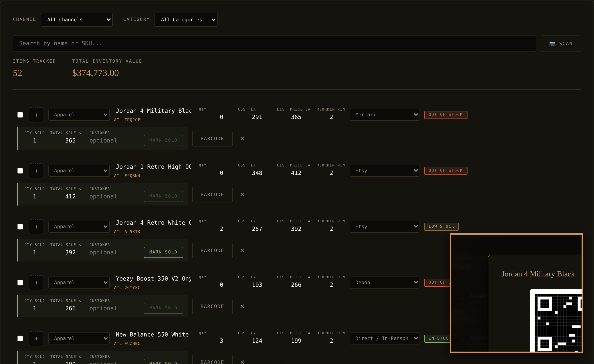Edit quantity 2 for Jordan 4 Retro White
Screen dimensions: 594x364
(x=212, y=229)
